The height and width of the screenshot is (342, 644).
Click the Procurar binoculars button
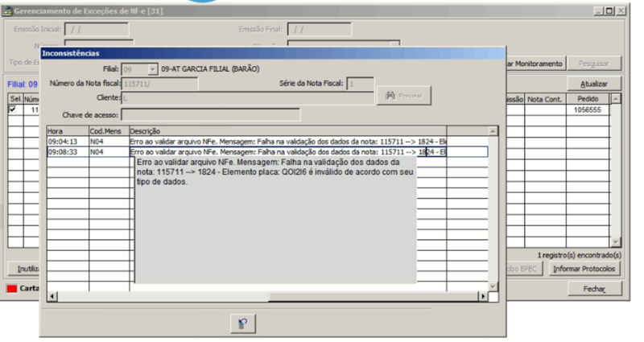(x=404, y=96)
